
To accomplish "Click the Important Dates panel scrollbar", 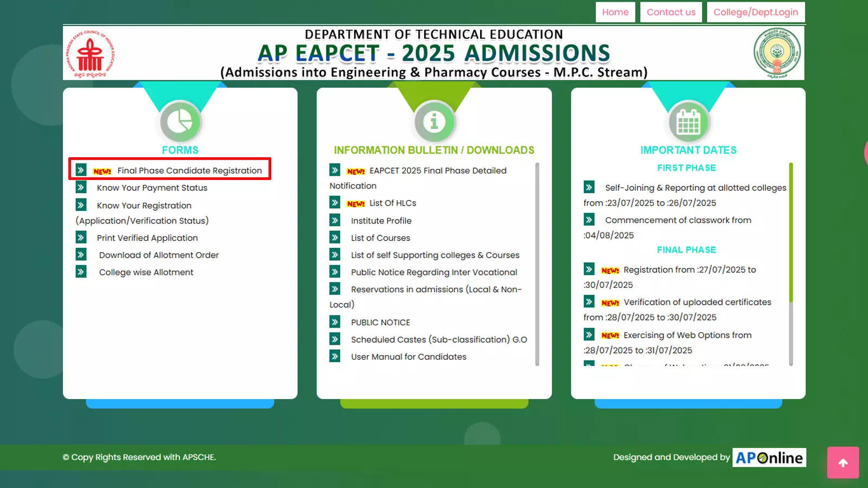I will click(x=791, y=264).
